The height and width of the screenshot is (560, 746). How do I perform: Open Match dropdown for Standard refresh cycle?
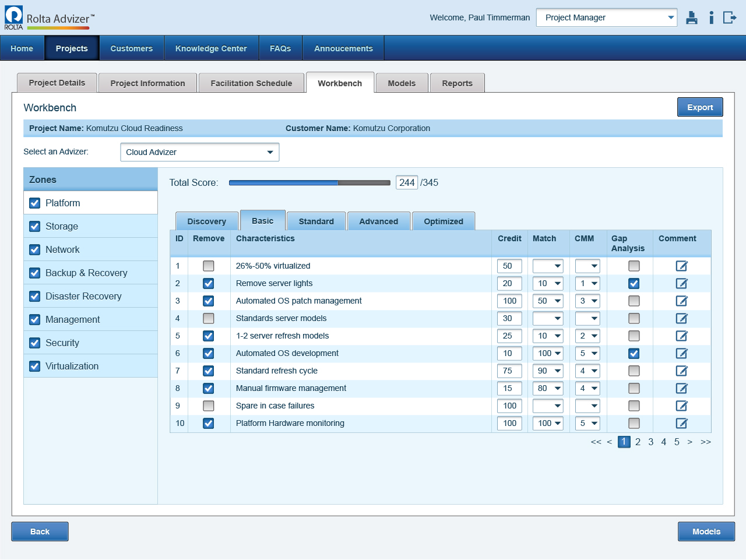(548, 371)
